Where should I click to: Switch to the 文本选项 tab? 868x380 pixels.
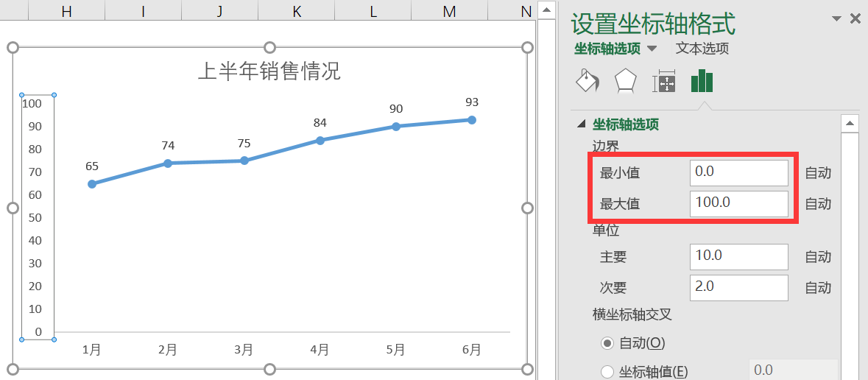click(x=702, y=49)
